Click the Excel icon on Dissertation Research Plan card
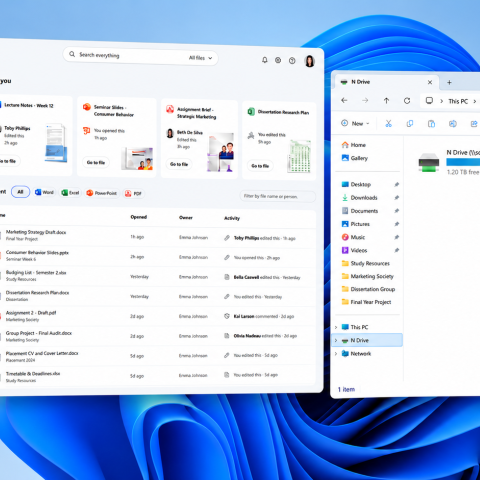The height and width of the screenshot is (480, 480). pyautogui.click(x=251, y=112)
